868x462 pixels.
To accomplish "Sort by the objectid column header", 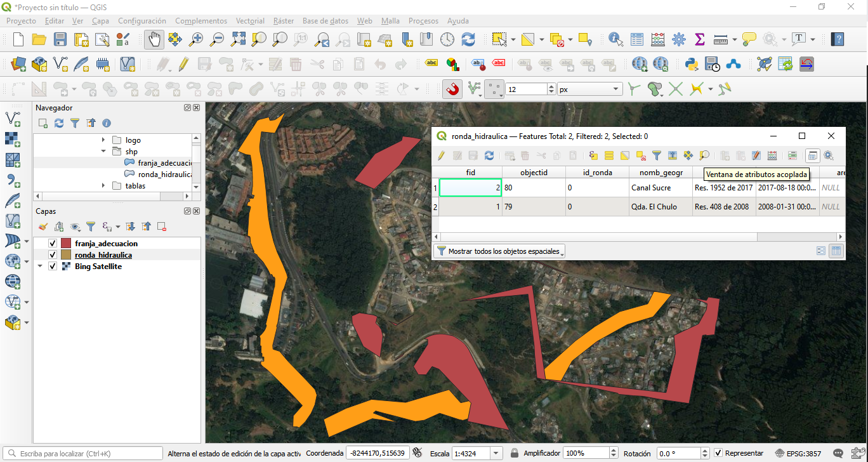I will 534,172.
